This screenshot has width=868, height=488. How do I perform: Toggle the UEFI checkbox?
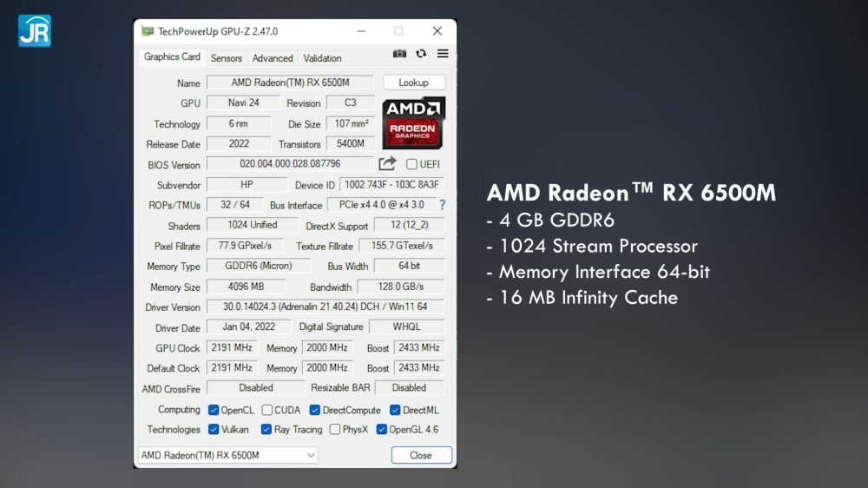pos(412,164)
